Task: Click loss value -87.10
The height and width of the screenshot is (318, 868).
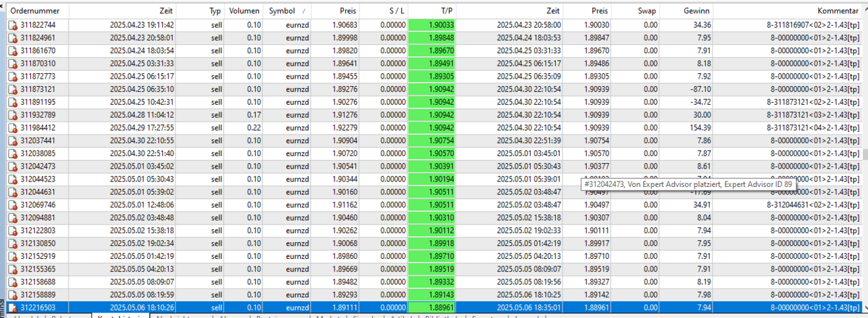Action: coord(700,89)
